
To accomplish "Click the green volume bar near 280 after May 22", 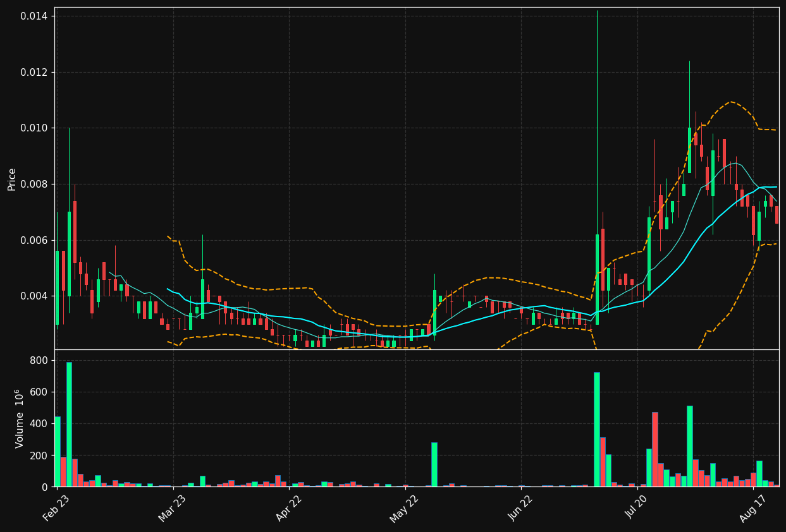I will pos(434,464).
